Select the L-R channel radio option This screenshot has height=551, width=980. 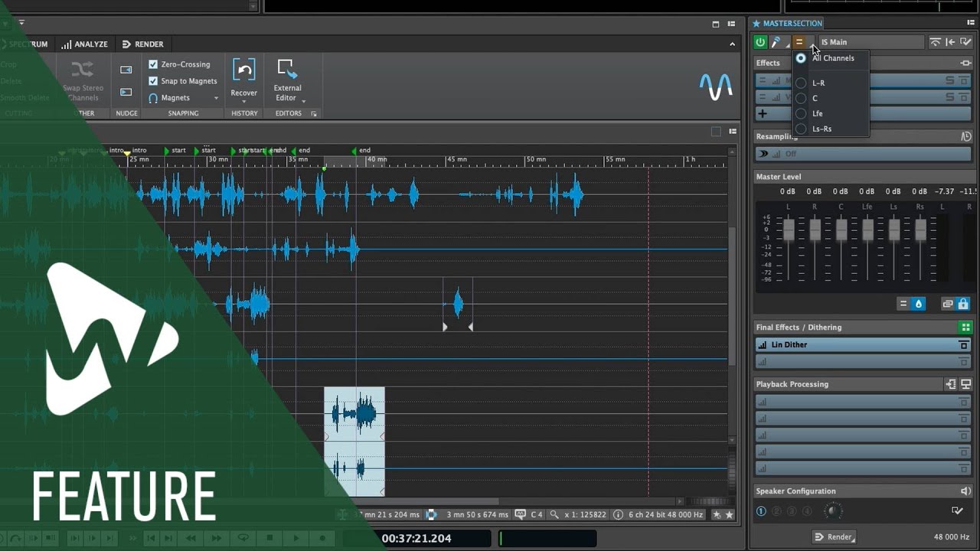pos(801,83)
